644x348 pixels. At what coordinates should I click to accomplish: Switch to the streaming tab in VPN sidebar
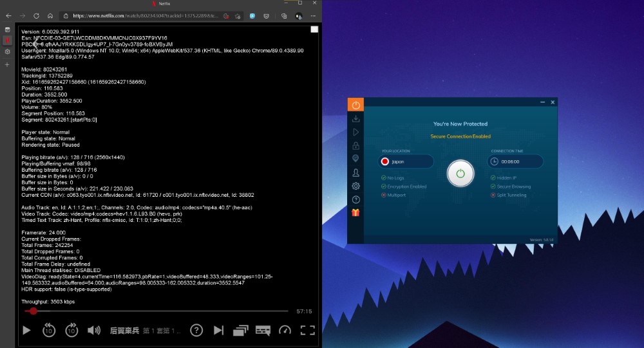(355, 132)
